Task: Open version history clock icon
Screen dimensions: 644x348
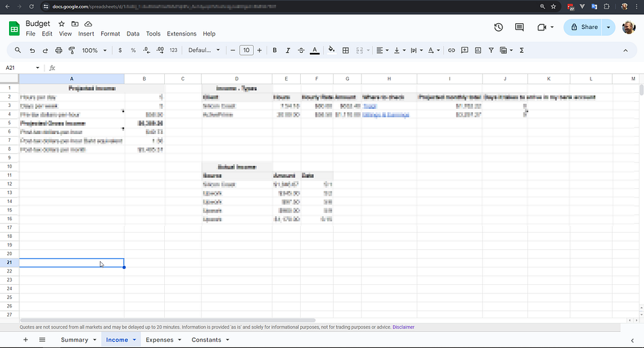Action: [498, 27]
